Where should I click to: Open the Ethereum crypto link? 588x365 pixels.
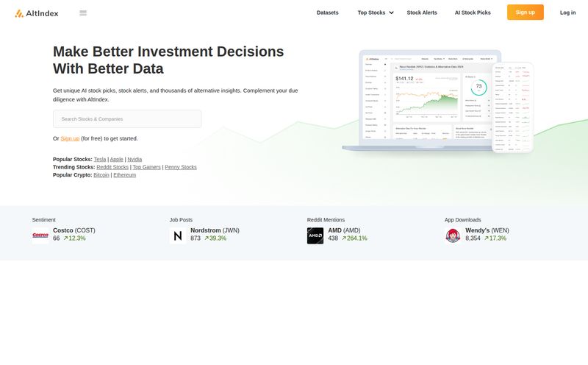click(x=125, y=175)
